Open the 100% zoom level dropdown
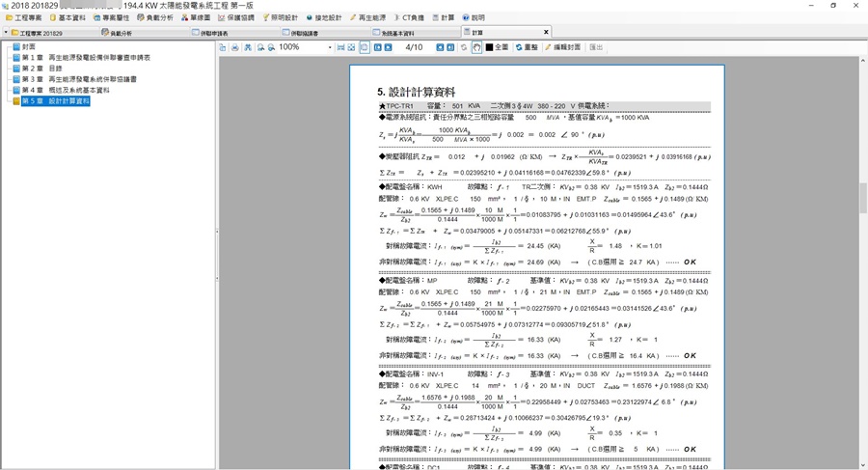Screen dimensions: 868x470 (329, 47)
